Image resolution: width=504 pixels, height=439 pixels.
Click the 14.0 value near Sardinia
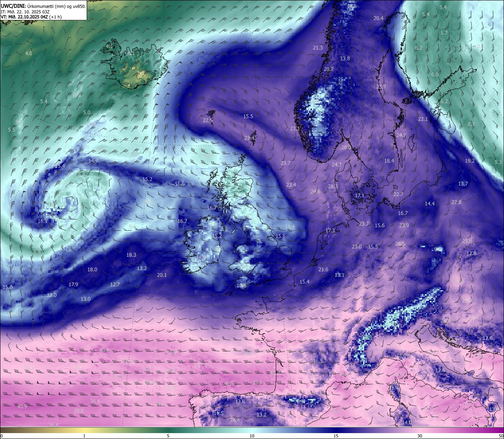pyautogui.click(x=407, y=422)
